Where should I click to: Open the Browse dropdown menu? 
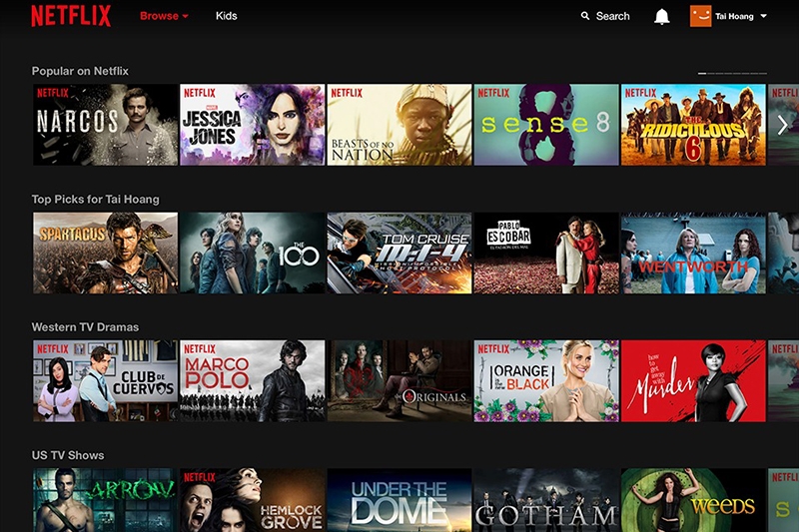click(164, 16)
